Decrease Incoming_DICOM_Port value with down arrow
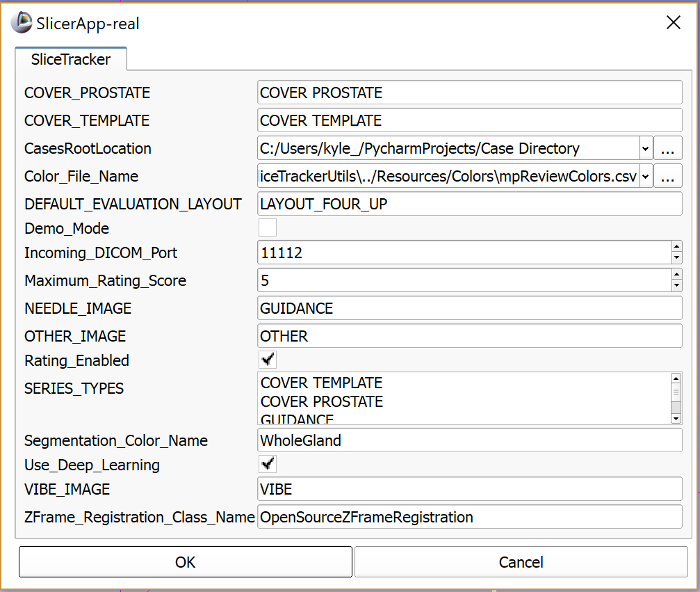700x592 pixels. [x=676, y=259]
